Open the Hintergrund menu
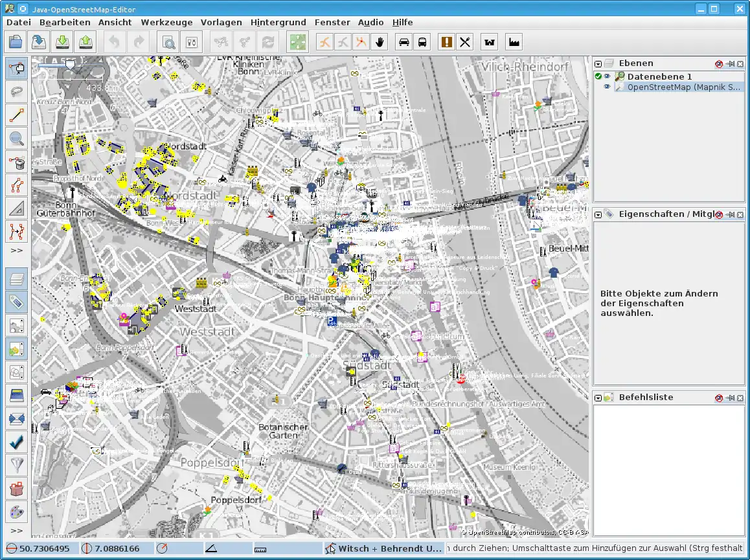The width and height of the screenshot is (750, 560). pos(278,22)
